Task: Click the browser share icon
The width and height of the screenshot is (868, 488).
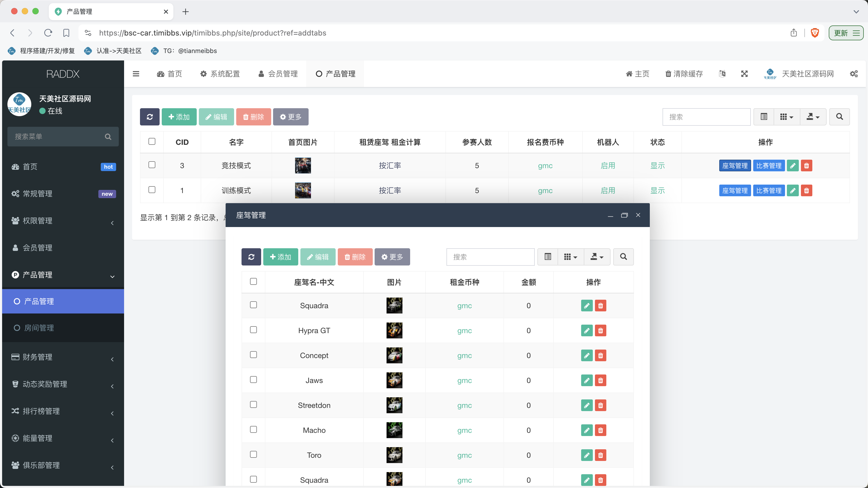Action: [794, 33]
